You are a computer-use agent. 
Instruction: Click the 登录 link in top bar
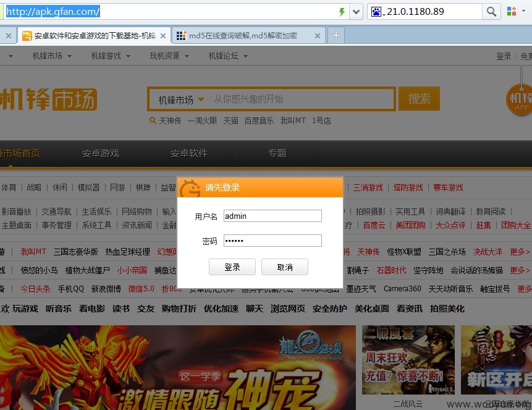[x=504, y=56]
